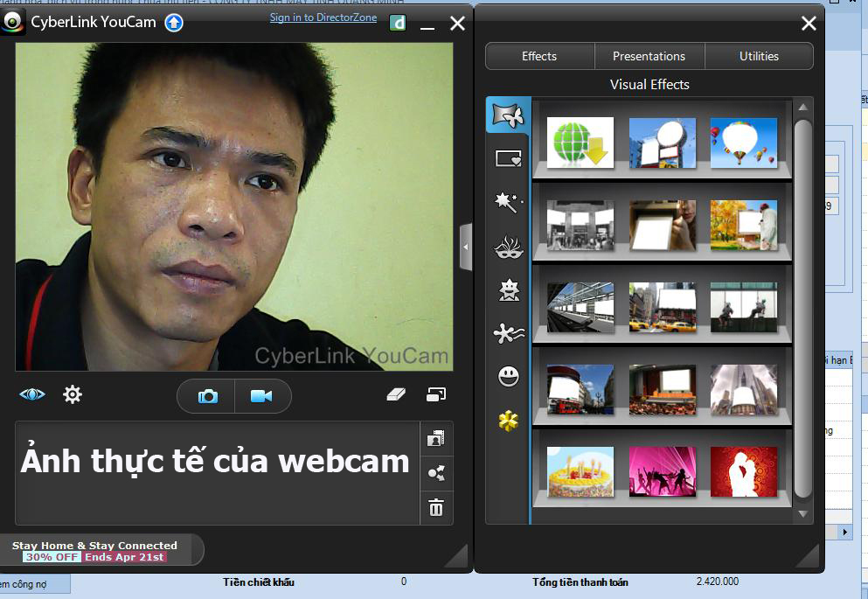The width and height of the screenshot is (868, 599).
Task: Apply the pink dancing silhouettes scene
Action: (x=662, y=471)
